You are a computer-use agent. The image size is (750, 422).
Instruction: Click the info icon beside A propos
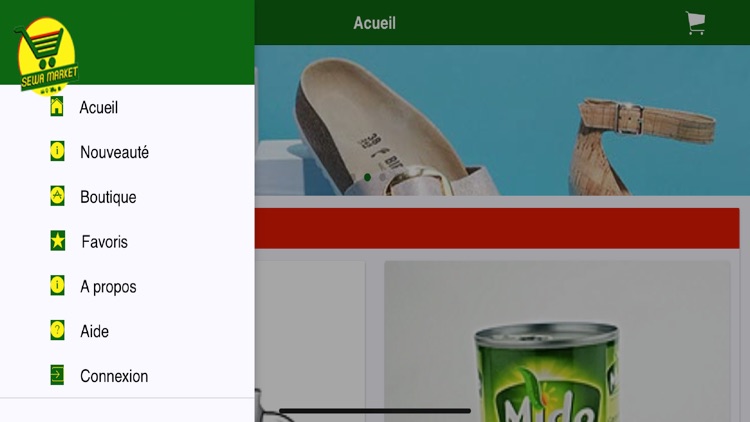(x=57, y=286)
